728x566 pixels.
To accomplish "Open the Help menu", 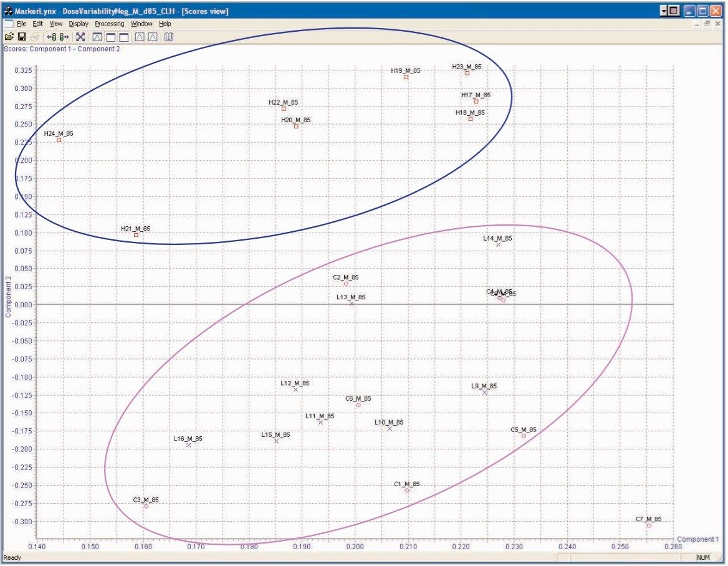I will (x=165, y=24).
